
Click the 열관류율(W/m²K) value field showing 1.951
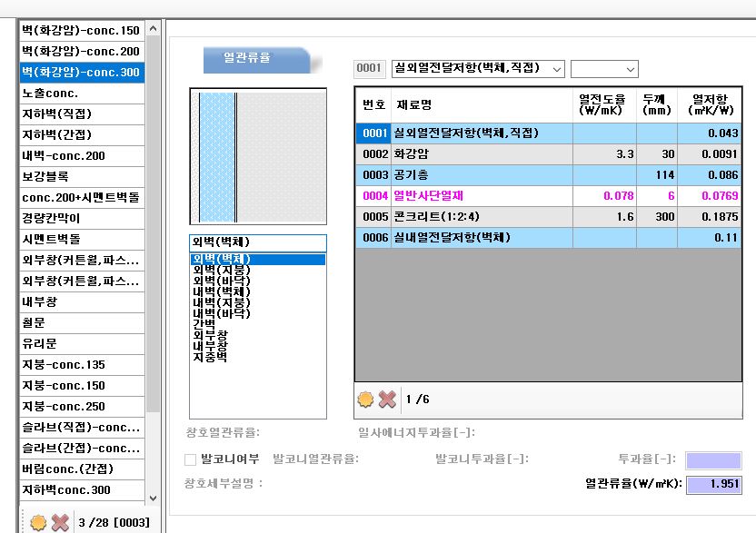pyautogui.click(x=713, y=485)
